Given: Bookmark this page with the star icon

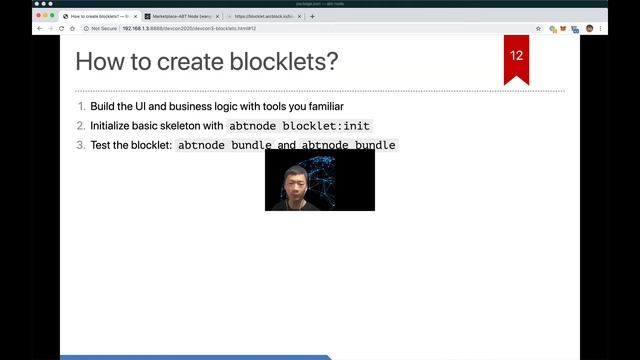Looking at the screenshot, I should coord(538,29).
